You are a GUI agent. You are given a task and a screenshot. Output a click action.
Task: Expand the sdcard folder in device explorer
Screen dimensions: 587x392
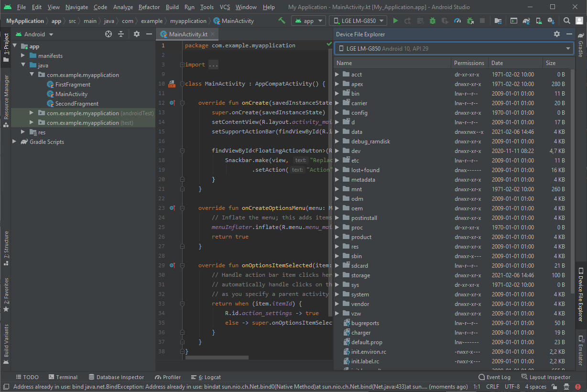coord(337,266)
